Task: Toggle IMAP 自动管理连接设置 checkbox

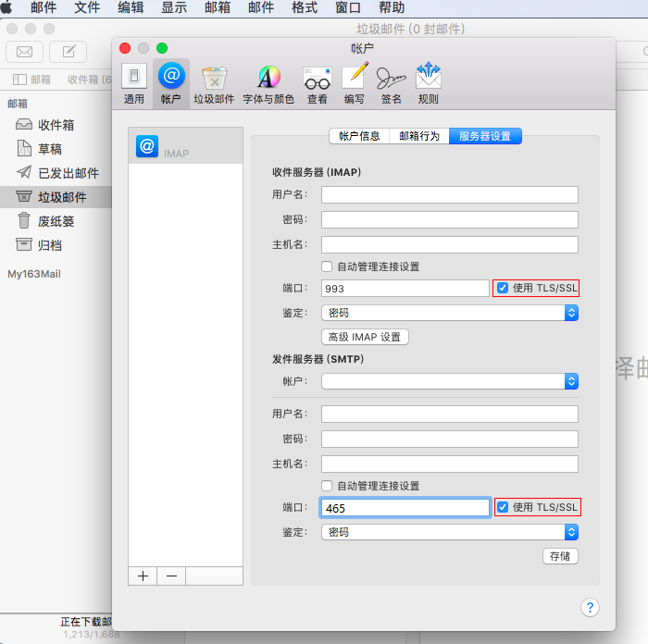Action: point(327,266)
